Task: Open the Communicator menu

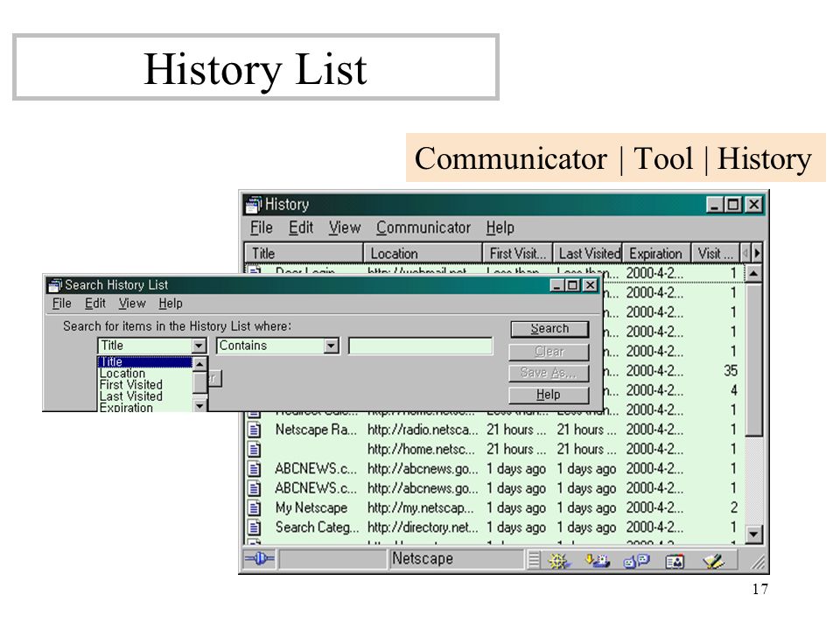Action: [x=423, y=227]
